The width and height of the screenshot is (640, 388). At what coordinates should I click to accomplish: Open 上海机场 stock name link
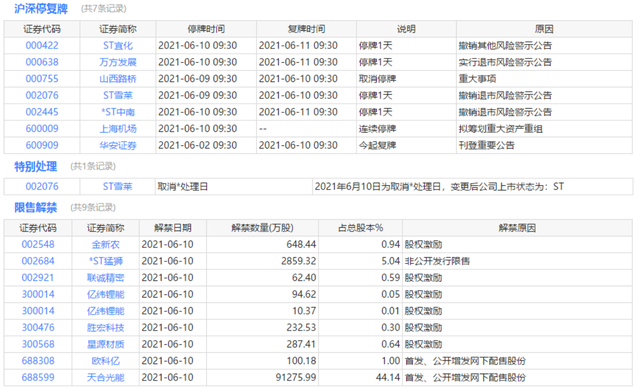(118, 129)
